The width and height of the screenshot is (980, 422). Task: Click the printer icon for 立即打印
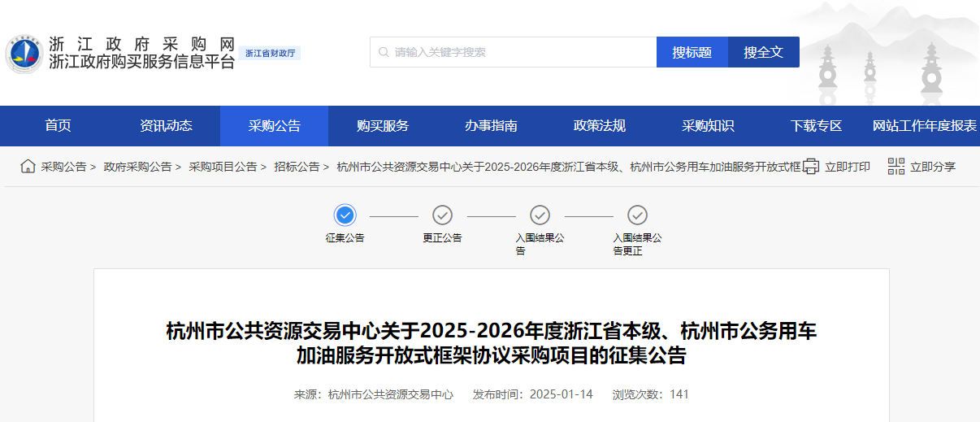(x=811, y=167)
